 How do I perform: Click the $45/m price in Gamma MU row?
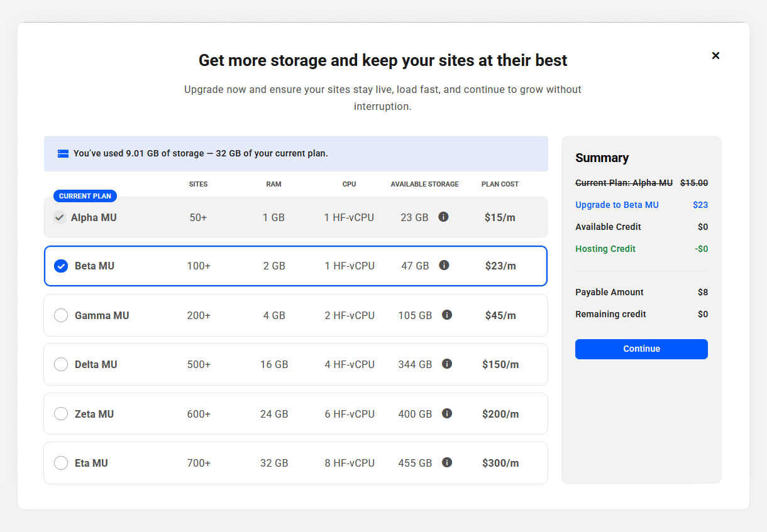[x=500, y=315]
